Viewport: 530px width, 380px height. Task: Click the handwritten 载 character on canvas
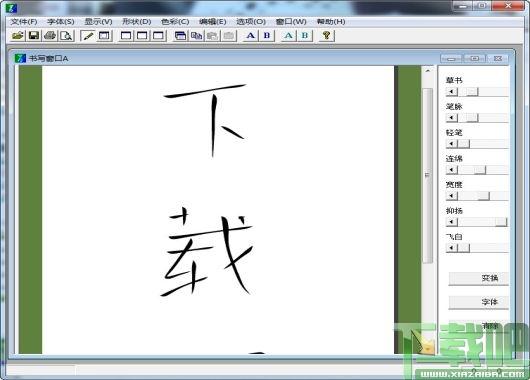click(x=207, y=252)
